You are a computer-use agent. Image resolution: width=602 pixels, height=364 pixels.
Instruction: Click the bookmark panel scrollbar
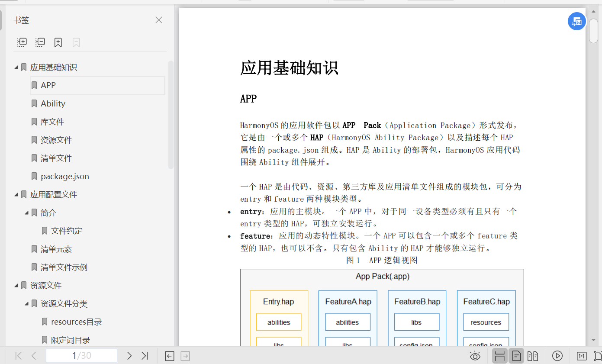(x=171, y=115)
